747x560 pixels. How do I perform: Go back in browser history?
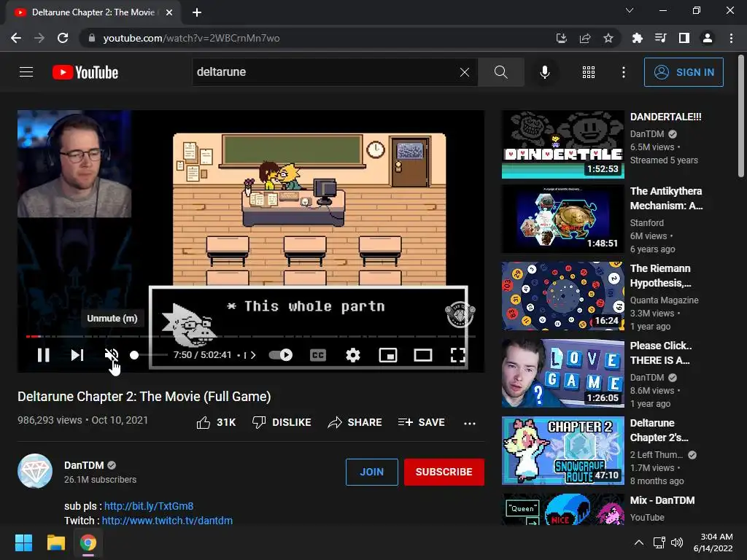click(x=16, y=38)
